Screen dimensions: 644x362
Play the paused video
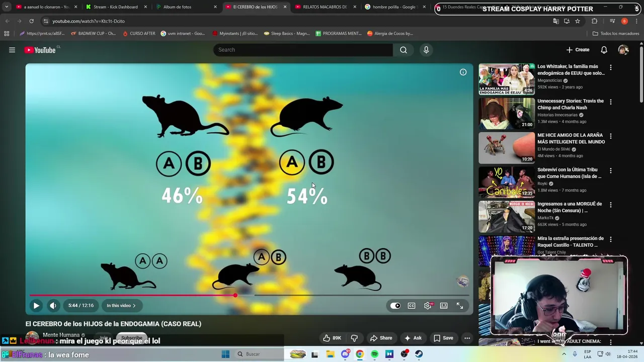click(x=36, y=305)
